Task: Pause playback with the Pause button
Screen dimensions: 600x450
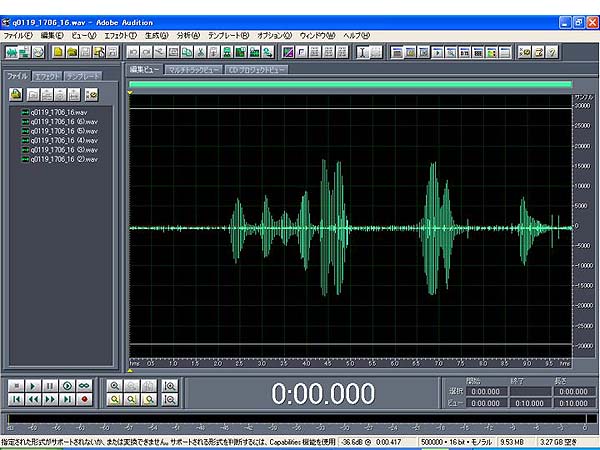Action: pos(50,386)
